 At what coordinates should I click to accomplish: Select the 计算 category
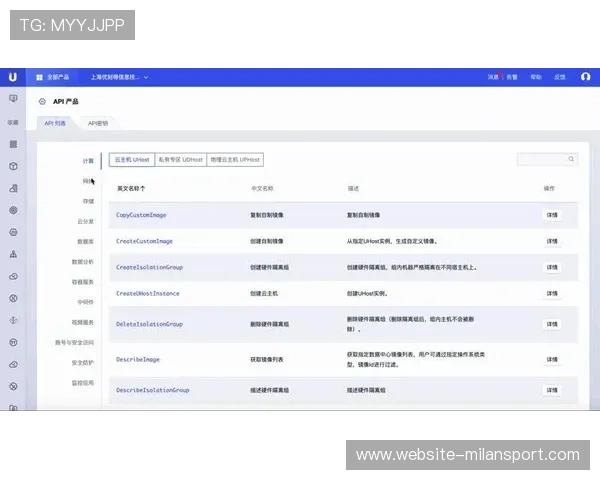tap(88, 161)
